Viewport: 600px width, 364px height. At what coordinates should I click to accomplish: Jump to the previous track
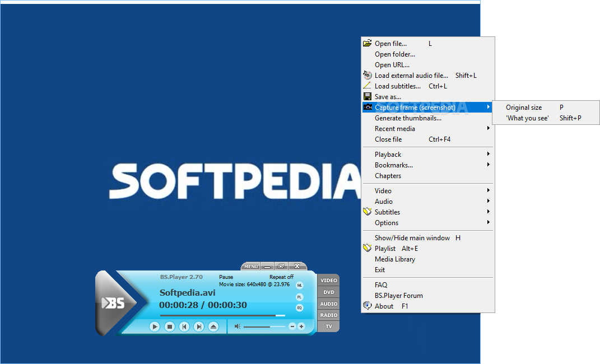pyautogui.click(x=184, y=326)
